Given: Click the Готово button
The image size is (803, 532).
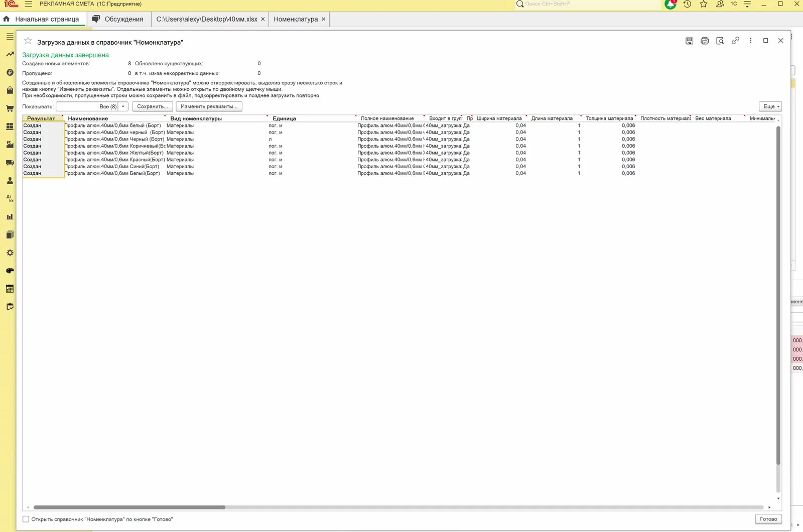Looking at the screenshot, I should tap(768, 519).
